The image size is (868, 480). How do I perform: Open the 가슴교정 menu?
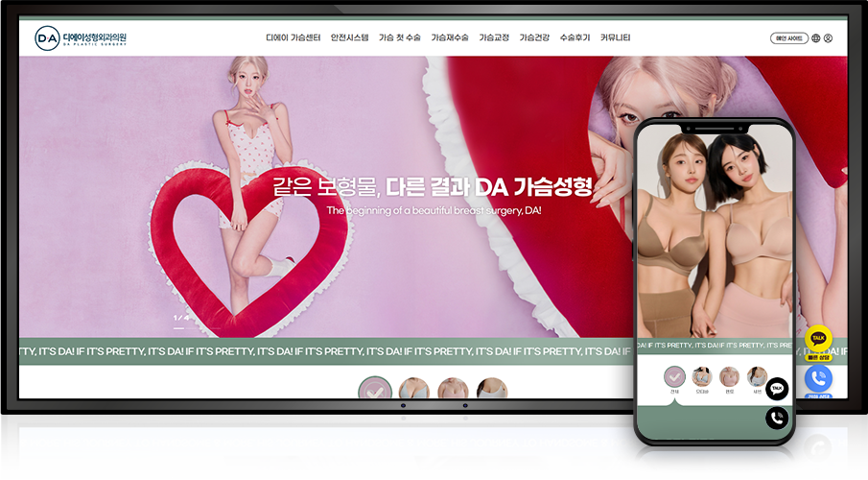494,37
